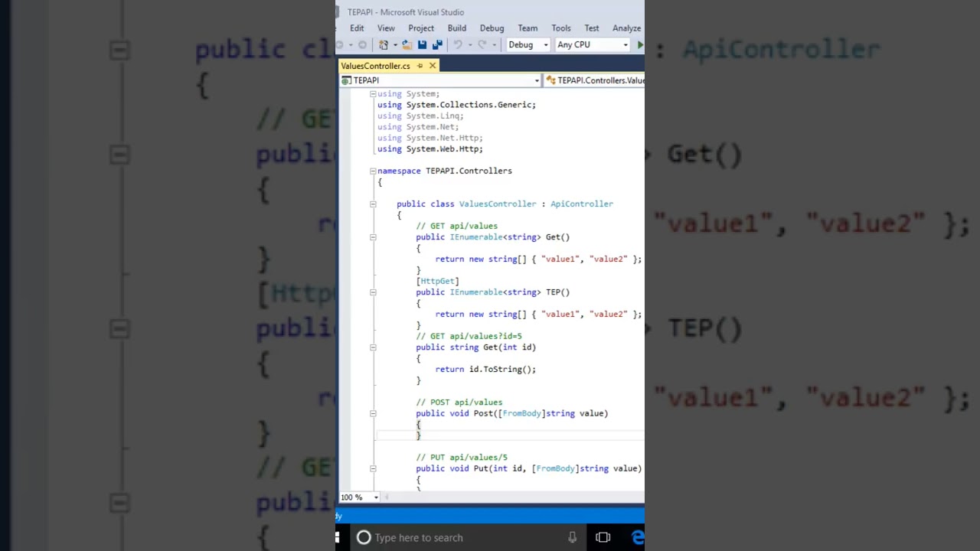Click the ApiController base class name
980x551 pixels.
[582, 204]
